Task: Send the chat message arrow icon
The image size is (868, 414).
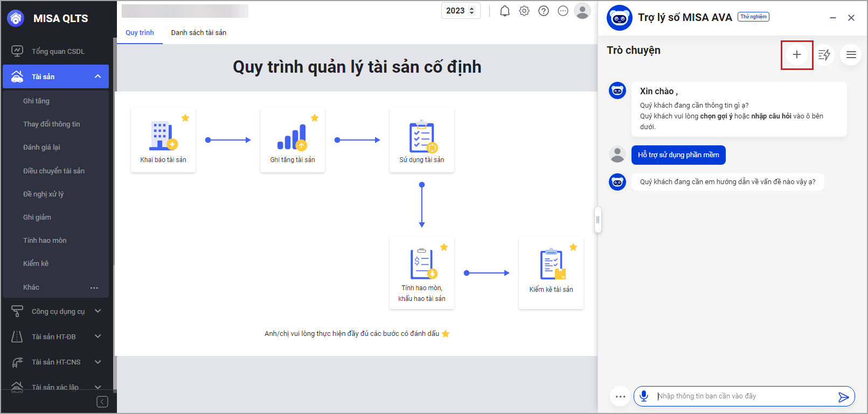Action: (844, 397)
